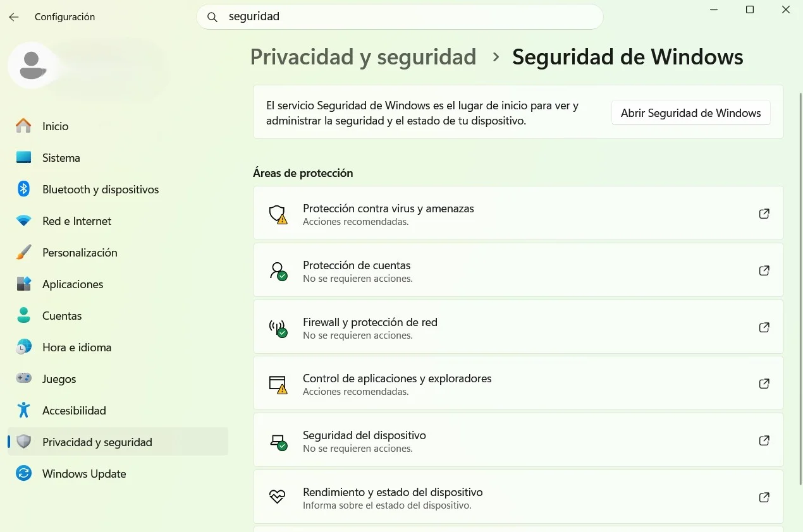Click the vertical scrollbar on the right
Screen dimensions: 803x532
point(799,289)
